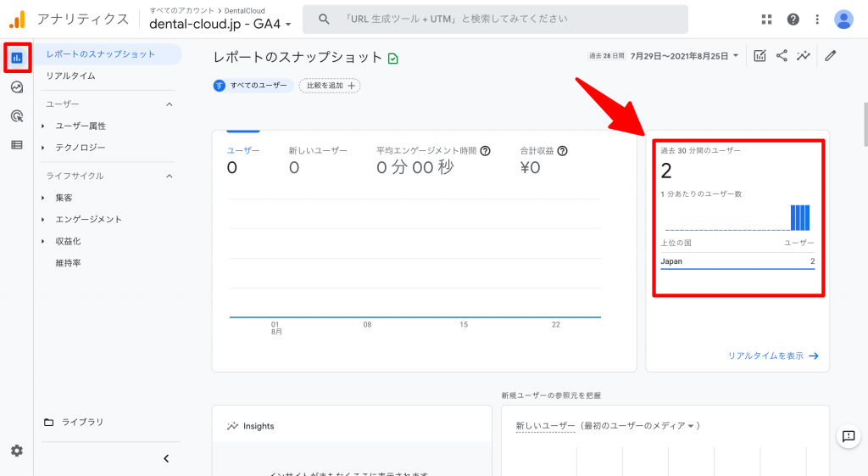This screenshot has width=868, height=476.
Task: Open the Admin gear icon
Action: point(17,451)
